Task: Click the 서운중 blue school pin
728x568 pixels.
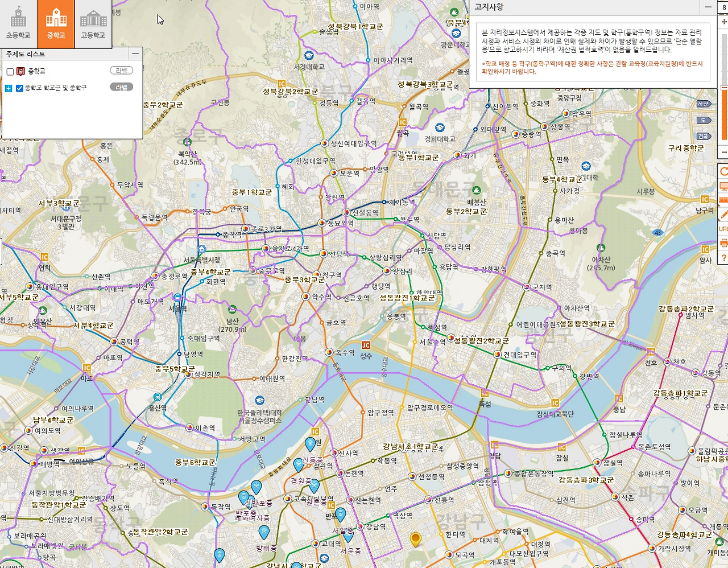Action: [x=348, y=535]
